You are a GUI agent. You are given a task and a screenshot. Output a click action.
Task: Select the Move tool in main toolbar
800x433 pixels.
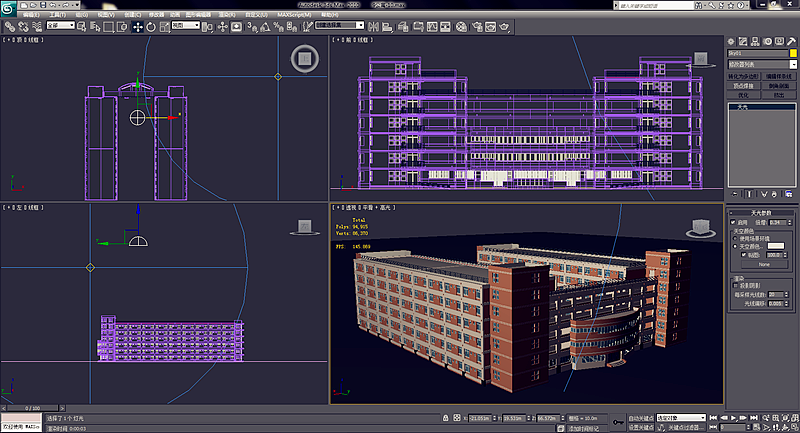137,27
